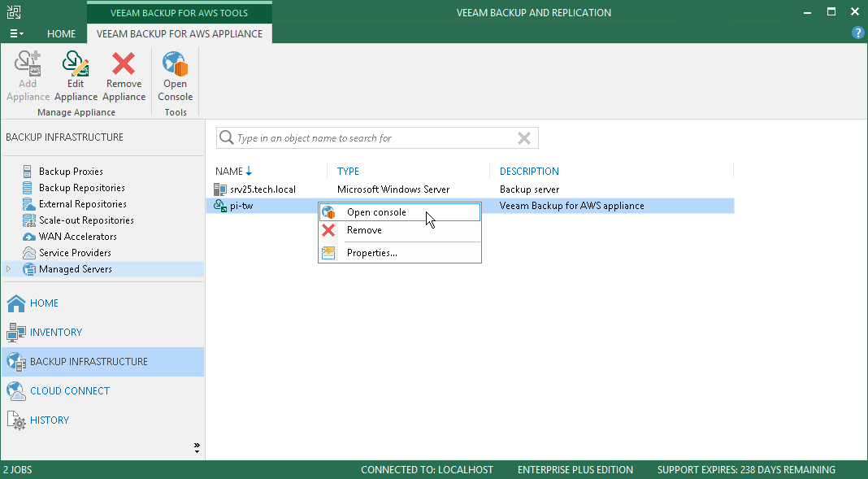Click the Backup Proxies tree icon
868x479 pixels.
(27, 172)
